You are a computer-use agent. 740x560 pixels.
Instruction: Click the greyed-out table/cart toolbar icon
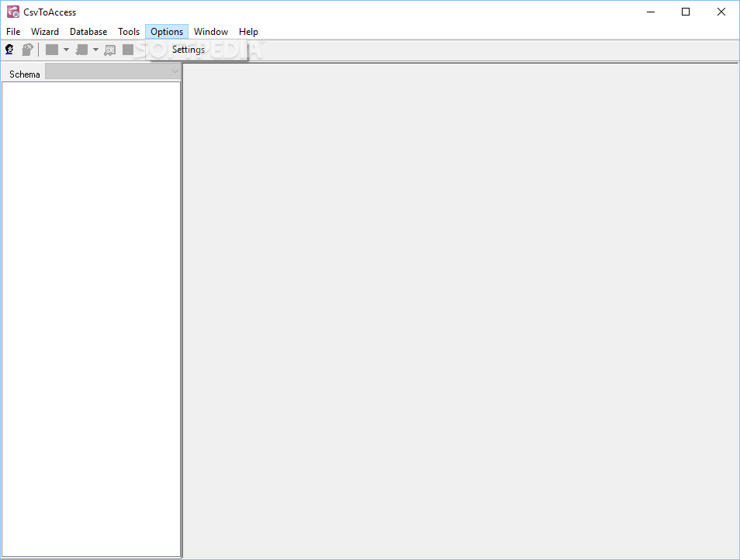coord(110,50)
